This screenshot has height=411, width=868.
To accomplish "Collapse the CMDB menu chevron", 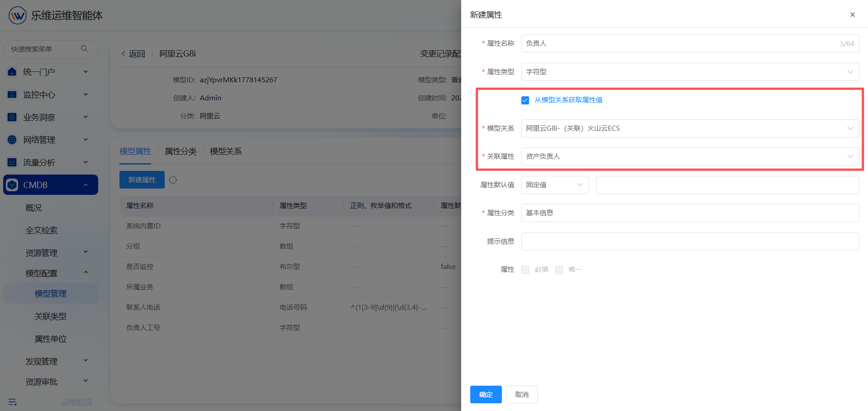I will pos(86,184).
